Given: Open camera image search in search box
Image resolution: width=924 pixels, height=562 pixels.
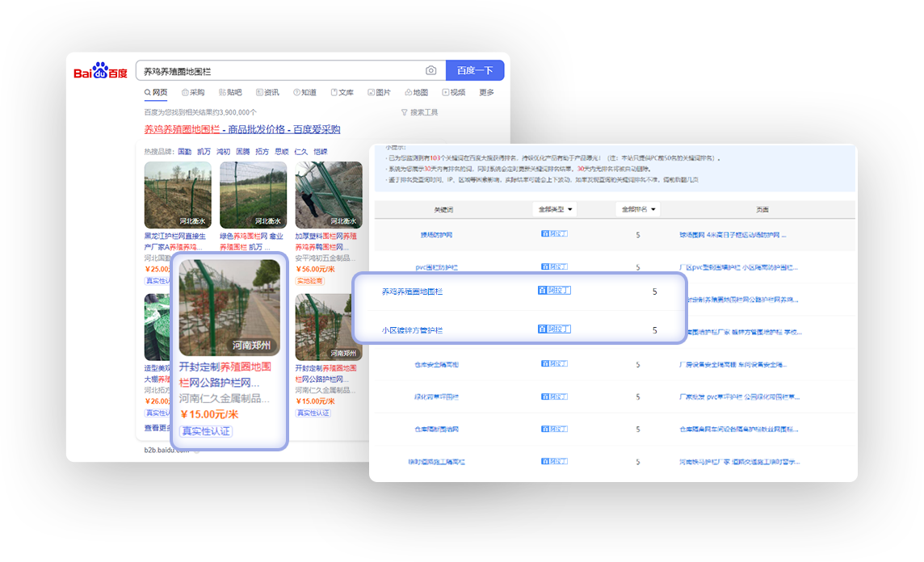Looking at the screenshot, I should click(x=430, y=71).
